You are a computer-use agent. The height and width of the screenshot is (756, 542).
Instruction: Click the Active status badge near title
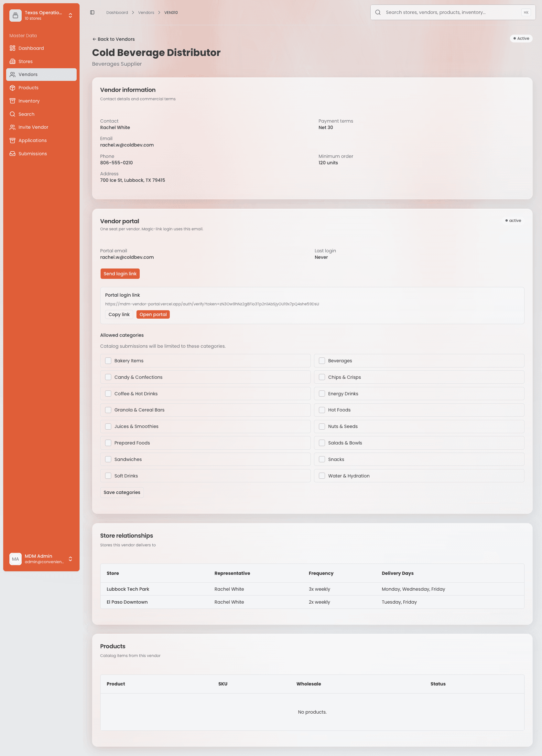(x=521, y=38)
